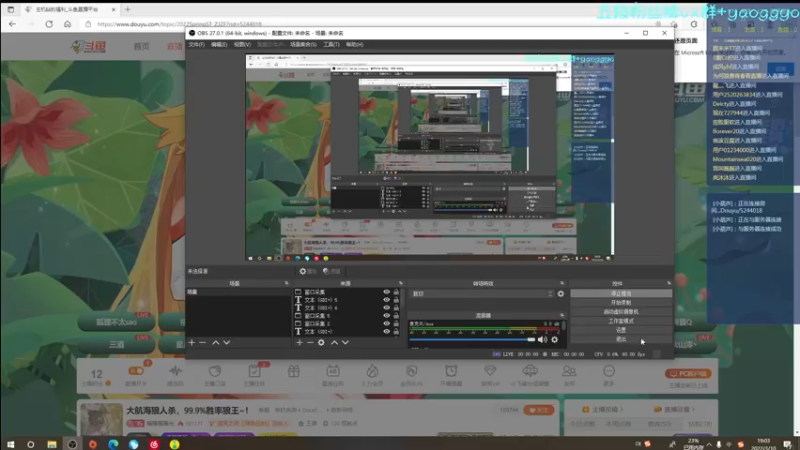The height and width of the screenshot is (450, 800).
Task: Pop out the 转场特效 dock panel
Action: (562, 283)
